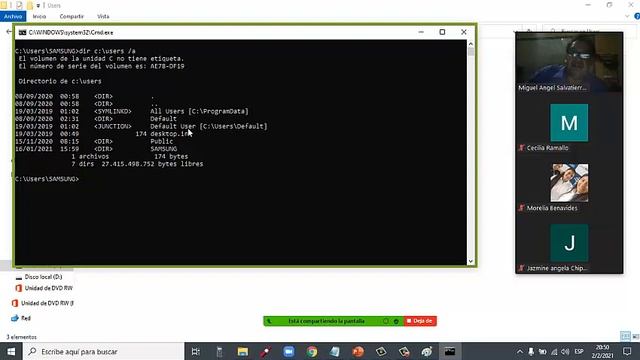Click the ESP language indicator
The height and width of the screenshot is (360, 640).
pos(579,351)
